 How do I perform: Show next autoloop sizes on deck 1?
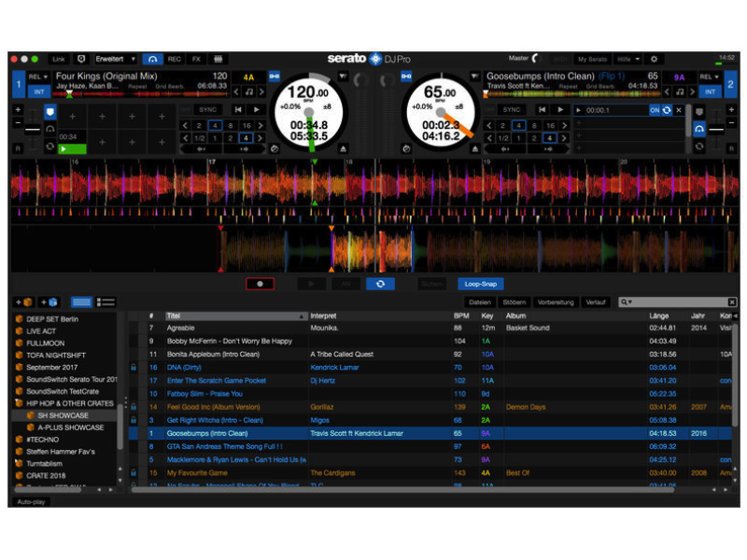point(261,126)
